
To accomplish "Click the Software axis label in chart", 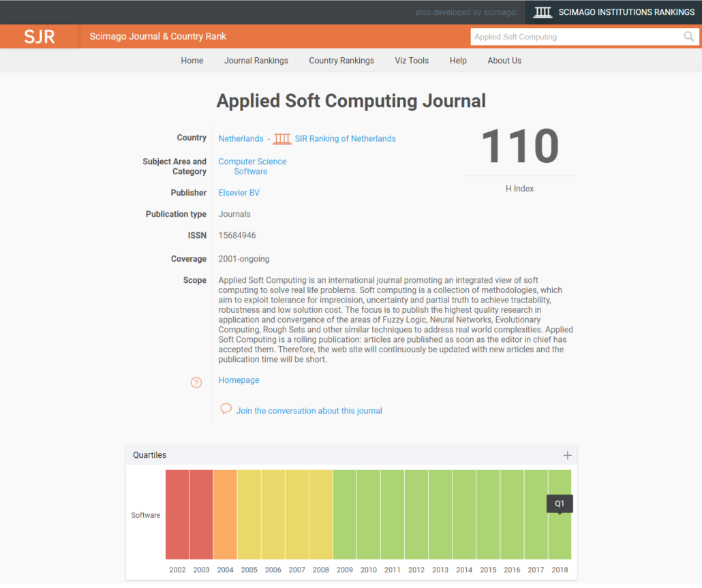I will click(145, 516).
